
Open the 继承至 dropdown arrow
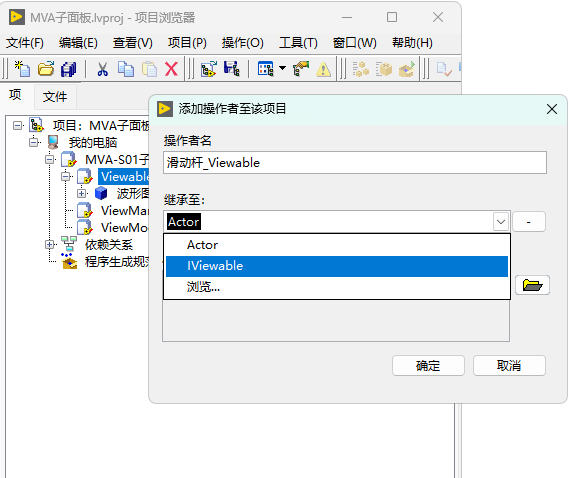[x=501, y=221]
